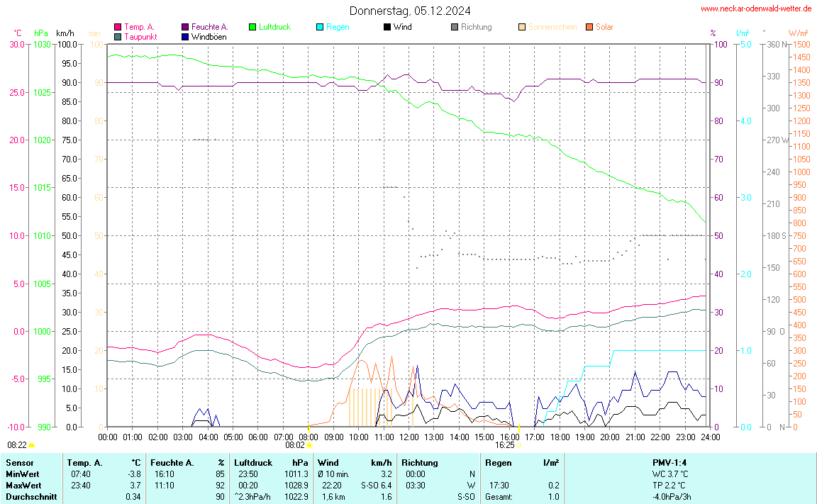The image size is (817, 504).
Task: Click the sunrise icon next to 08:02
Action: [309, 445]
